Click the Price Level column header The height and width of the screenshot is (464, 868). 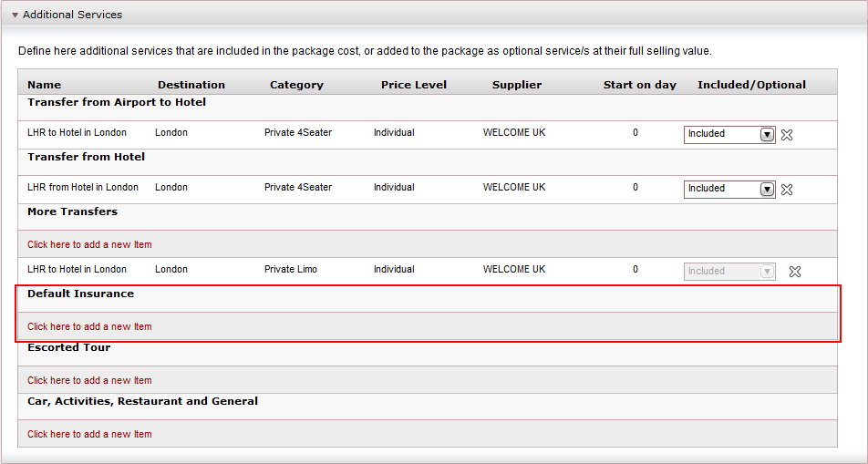414,85
